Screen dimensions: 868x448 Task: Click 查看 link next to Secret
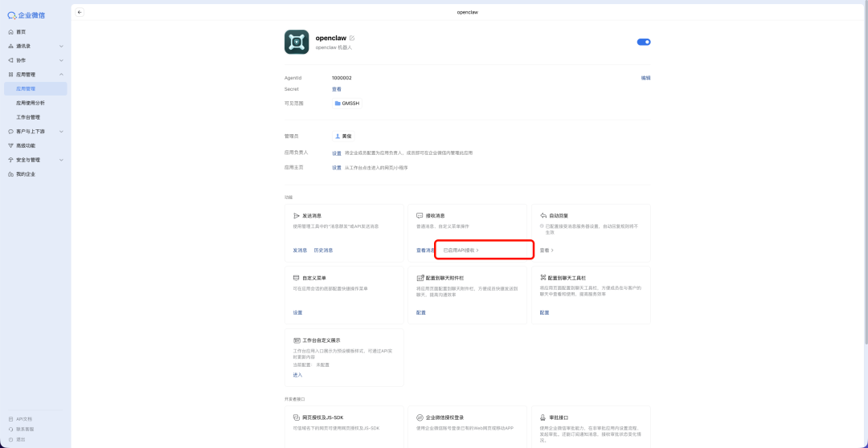point(337,89)
